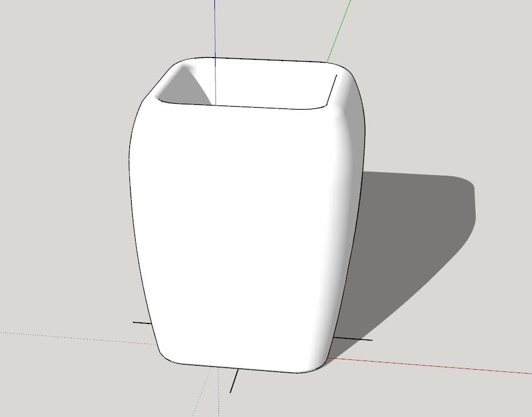
Task: Select the inner edge line inside the opening
Action: click(331, 90)
